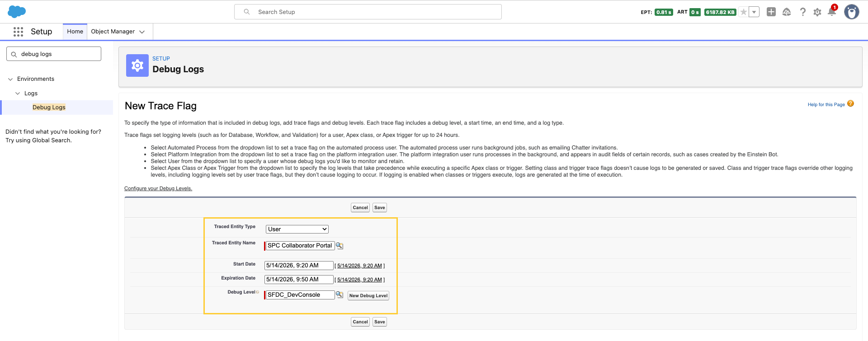Screen dimensions: 868x341
Task: Click the Traced Entity Name field
Action: 300,246
